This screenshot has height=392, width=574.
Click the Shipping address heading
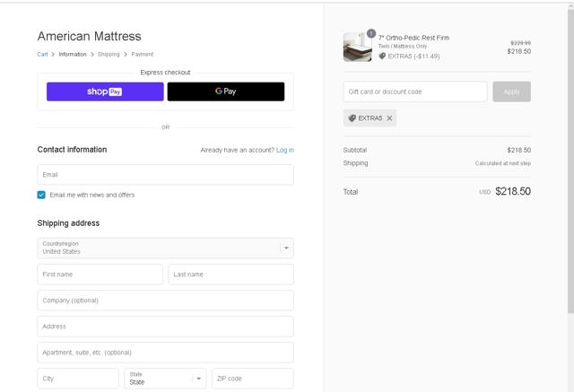point(68,222)
